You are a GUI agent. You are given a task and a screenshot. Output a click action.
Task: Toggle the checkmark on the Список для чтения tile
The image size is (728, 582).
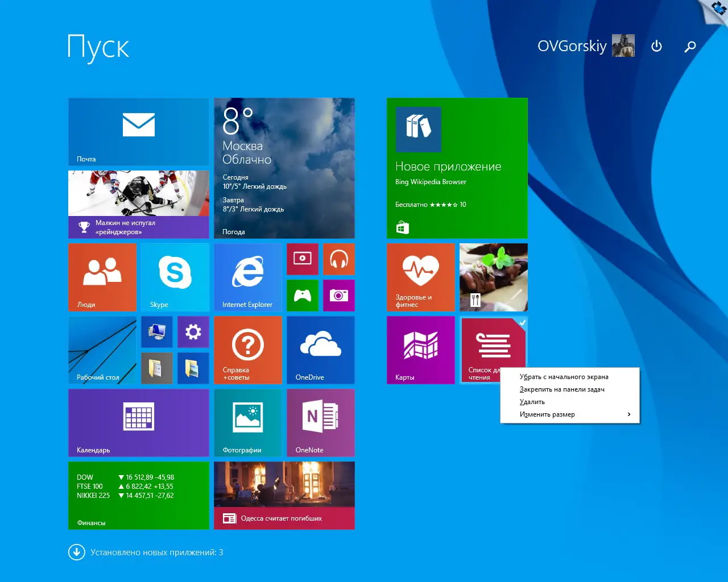tap(522, 322)
